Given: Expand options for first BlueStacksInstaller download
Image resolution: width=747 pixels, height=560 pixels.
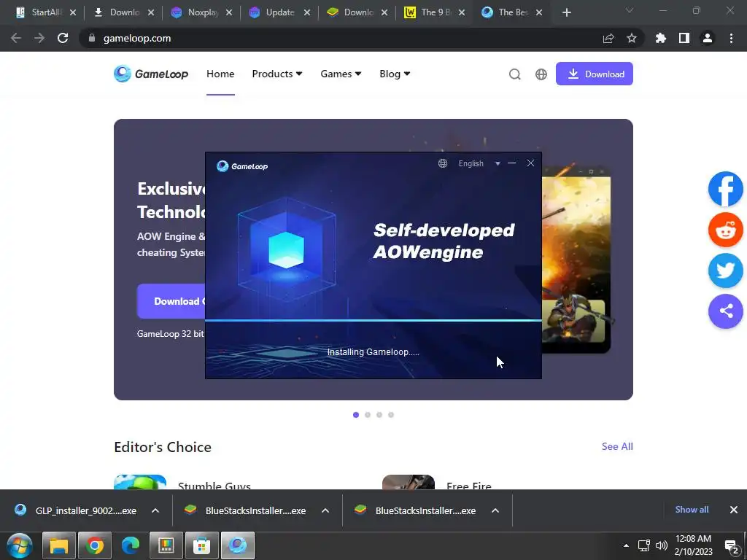Looking at the screenshot, I should tap(325, 510).
